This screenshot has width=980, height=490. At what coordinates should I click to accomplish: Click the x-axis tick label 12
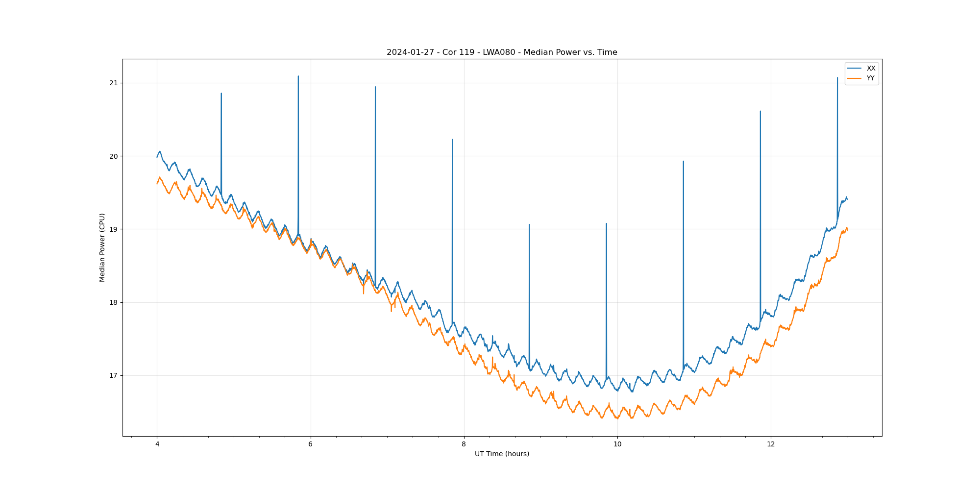(771, 444)
